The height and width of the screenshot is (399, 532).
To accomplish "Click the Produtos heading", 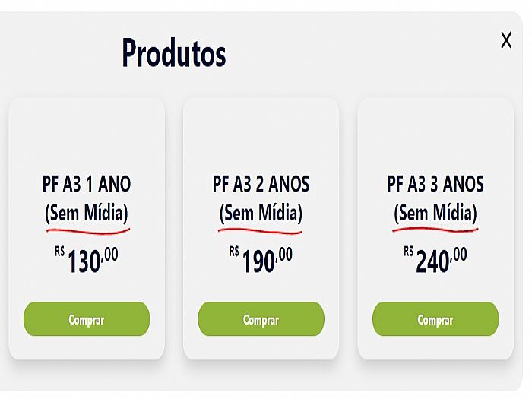I will [174, 54].
